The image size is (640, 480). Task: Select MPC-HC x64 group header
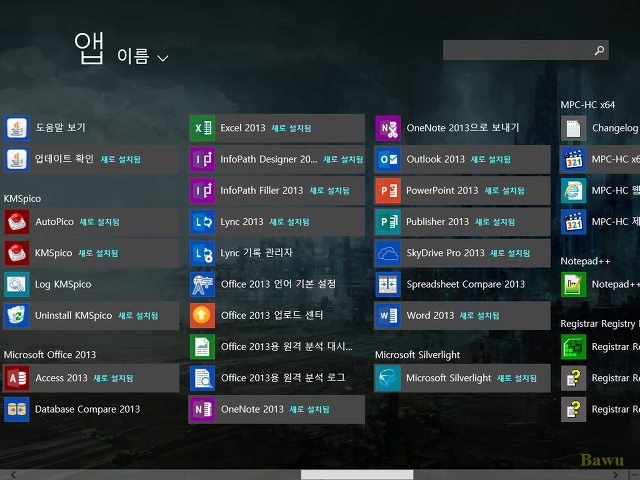(x=587, y=105)
